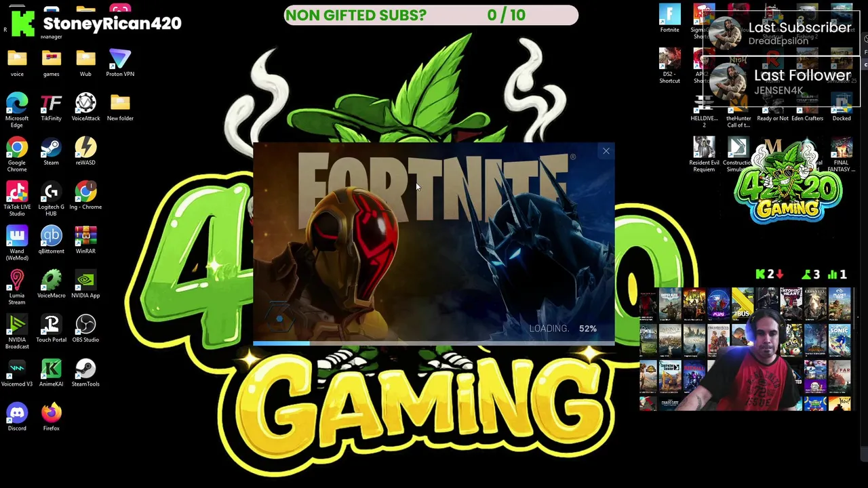Launch TikFinity from desktop
Image resolution: width=868 pixels, height=488 pixels.
(x=51, y=107)
